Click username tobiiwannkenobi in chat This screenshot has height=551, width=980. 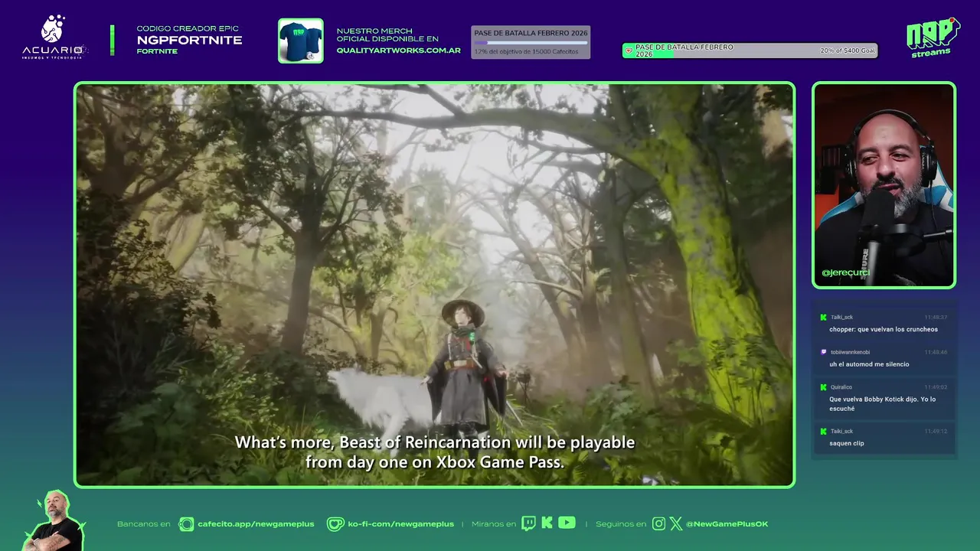pos(851,352)
